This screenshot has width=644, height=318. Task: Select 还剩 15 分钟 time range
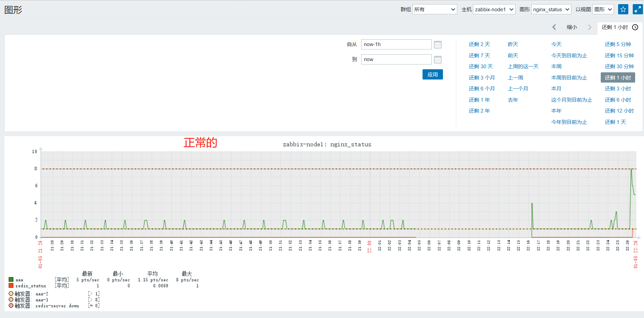point(619,55)
